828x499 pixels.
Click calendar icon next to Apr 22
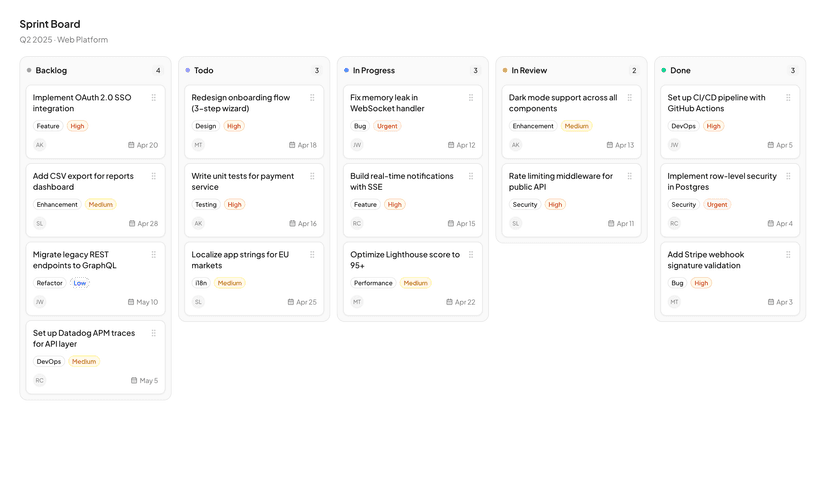click(x=449, y=302)
